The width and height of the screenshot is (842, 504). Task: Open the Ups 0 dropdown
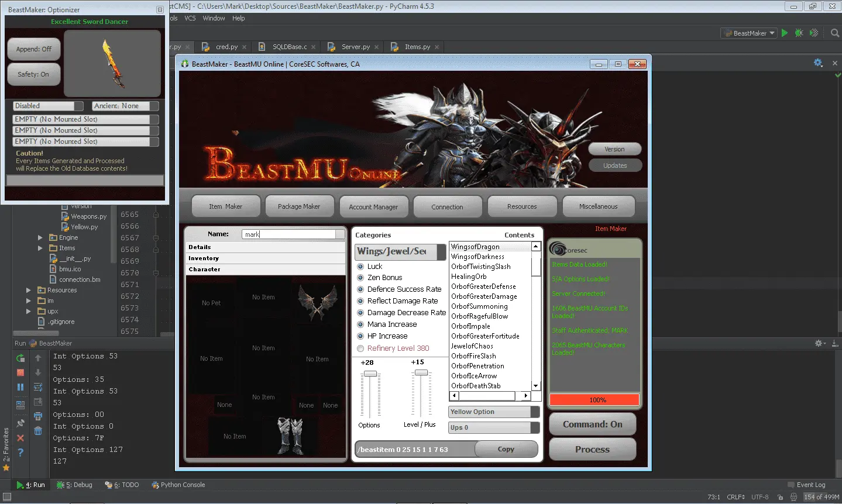[494, 427]
